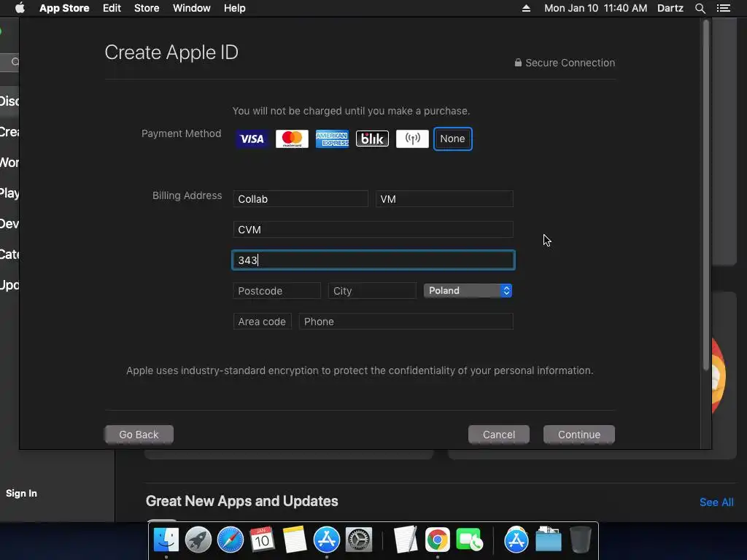Focus the Phone number field
This screenshot has height=560, width=747.
click(406, 322)
